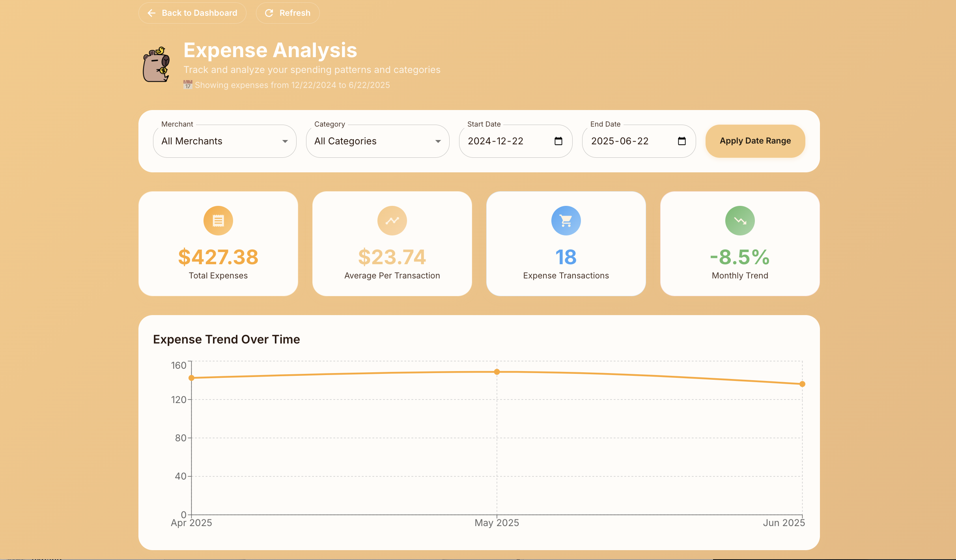The width and height of the screenshot is (956, 560).
Task: Expand the Merchant dropdown arrow
Action: tap(285, 141)
